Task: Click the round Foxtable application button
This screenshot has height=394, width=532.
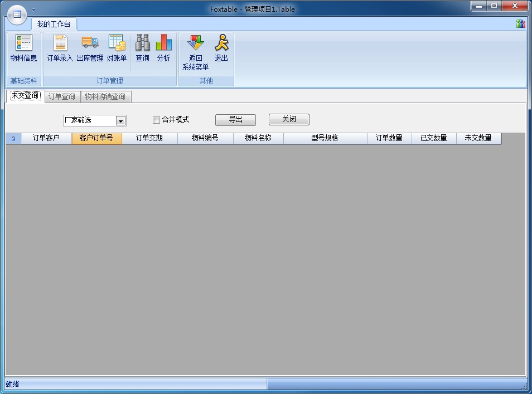Action: [x=17, y=14]
